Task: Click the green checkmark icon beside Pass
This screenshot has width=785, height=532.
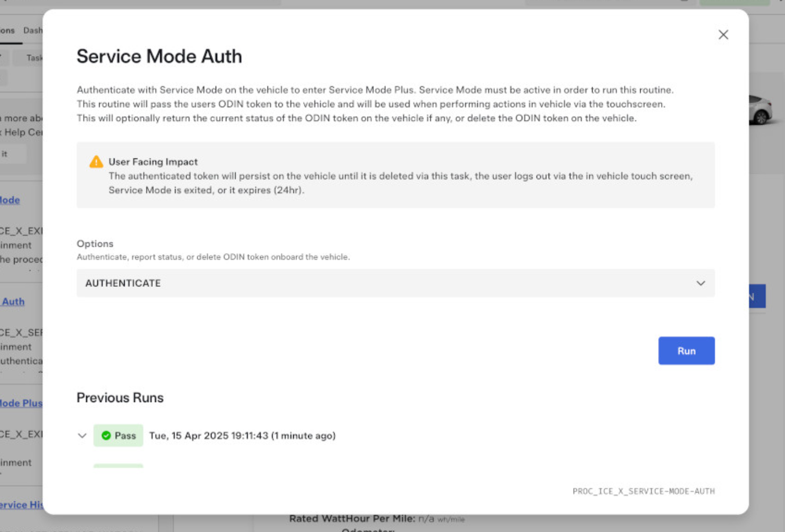Action: pyautogui.click(x=106, y=436)
